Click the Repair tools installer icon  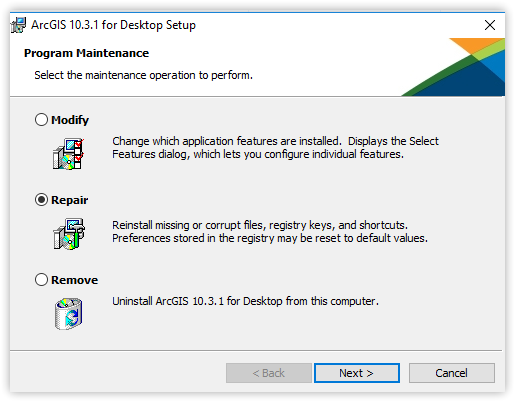[69, 234]
